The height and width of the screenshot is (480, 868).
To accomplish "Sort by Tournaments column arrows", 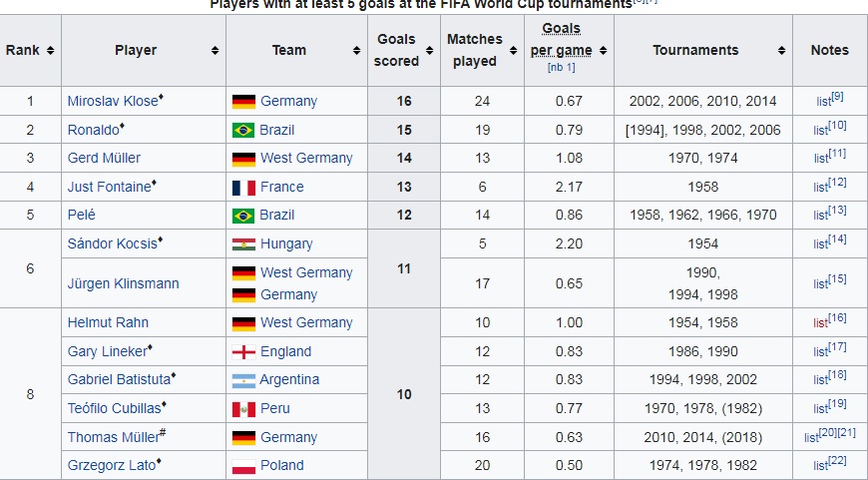I will click(781, 51).
